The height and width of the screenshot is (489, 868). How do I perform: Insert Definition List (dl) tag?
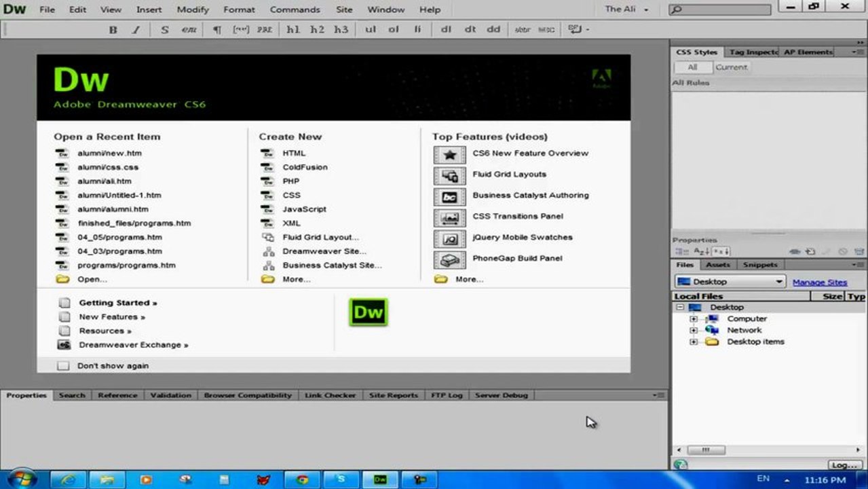click(x=446, y=30)
